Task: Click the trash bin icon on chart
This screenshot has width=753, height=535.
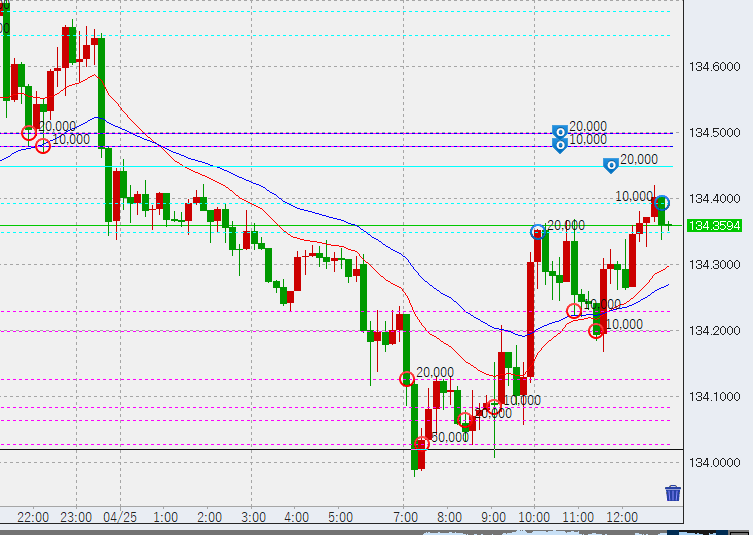Action: [x=673, y=492]
